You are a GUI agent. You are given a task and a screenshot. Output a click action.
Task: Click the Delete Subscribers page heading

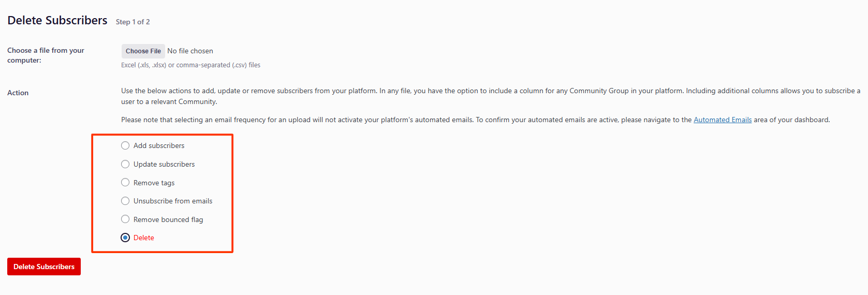(57, 20)
